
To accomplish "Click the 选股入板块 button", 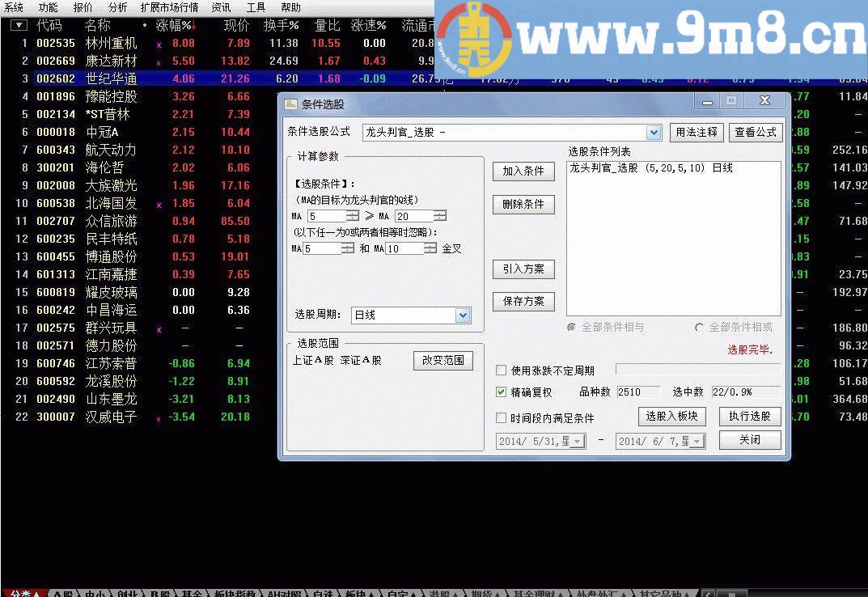I will coord(672,417).
